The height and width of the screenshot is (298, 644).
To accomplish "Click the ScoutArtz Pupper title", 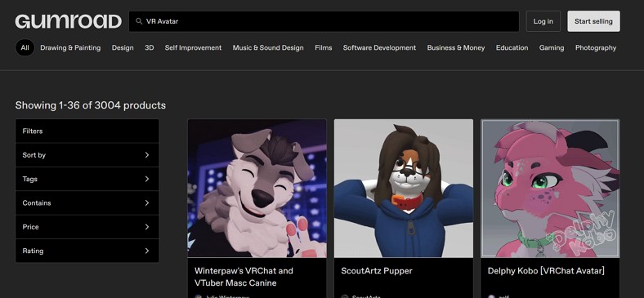I will [x=376, y=271].
